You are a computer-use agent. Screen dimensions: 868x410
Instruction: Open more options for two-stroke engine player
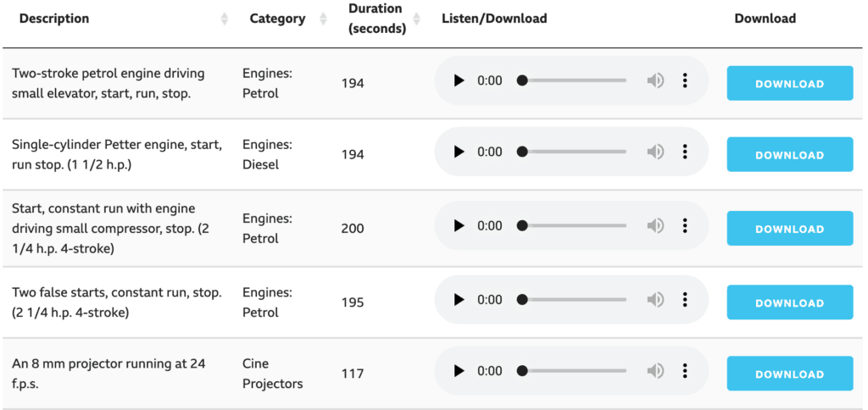pyautogui.click(x=685, y=80)
